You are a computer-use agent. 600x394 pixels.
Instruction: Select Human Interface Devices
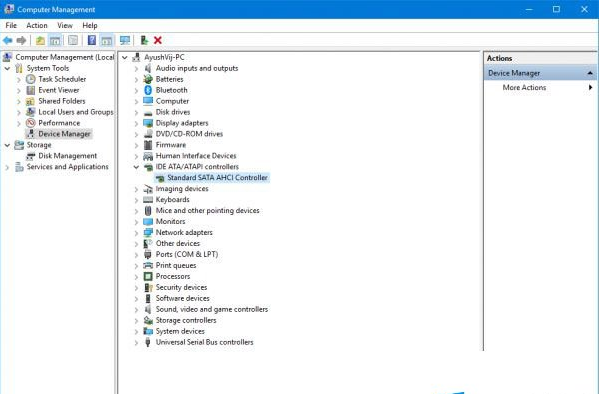(196, 156)
